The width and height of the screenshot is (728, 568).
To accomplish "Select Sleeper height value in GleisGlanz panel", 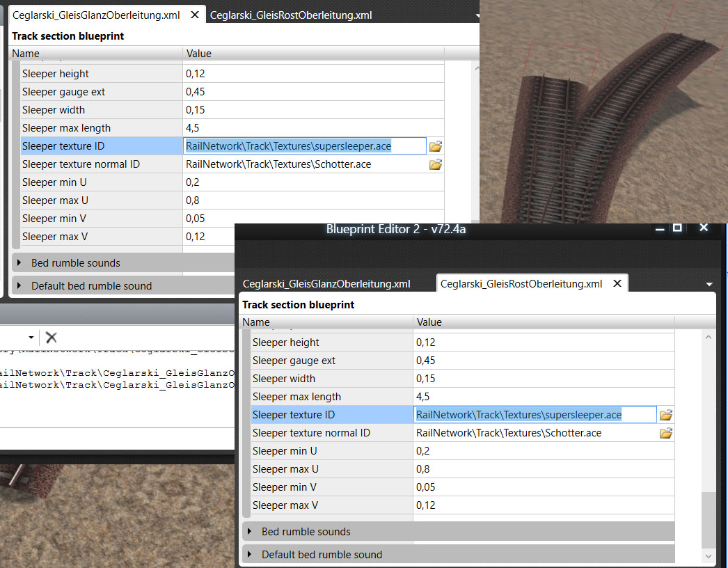I will tap(313, 74).
